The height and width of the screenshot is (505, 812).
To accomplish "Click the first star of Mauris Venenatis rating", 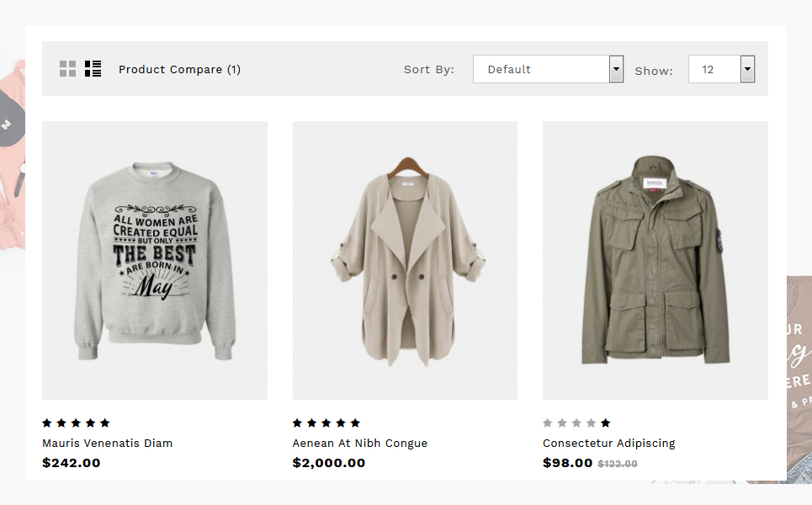I will coord(47,423).
